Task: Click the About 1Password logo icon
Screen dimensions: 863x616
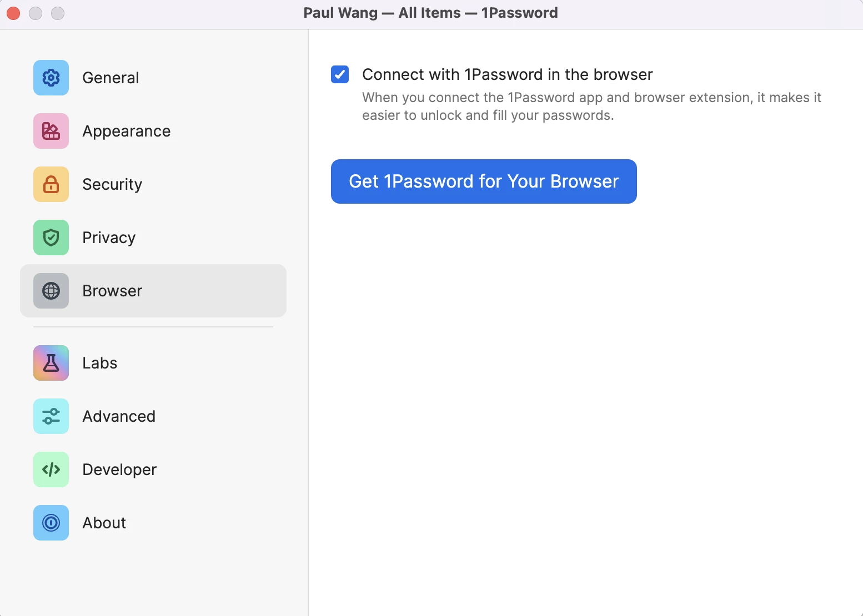Action: click(51, 523)
